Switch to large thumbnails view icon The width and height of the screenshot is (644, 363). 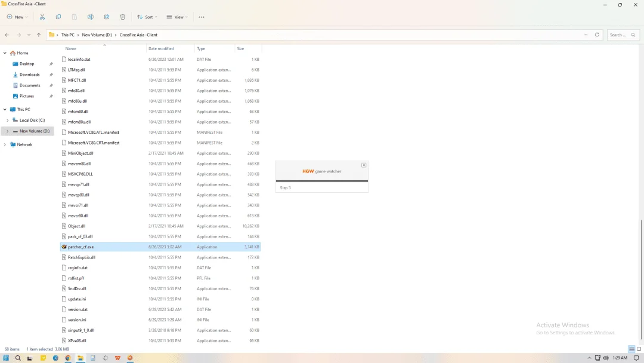pos(639,349)
